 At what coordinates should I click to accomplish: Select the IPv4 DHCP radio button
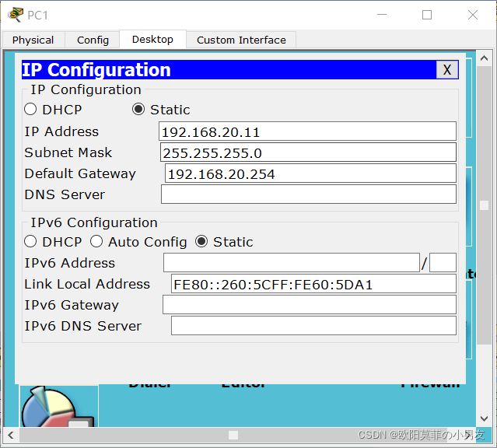tap(30, 109)
